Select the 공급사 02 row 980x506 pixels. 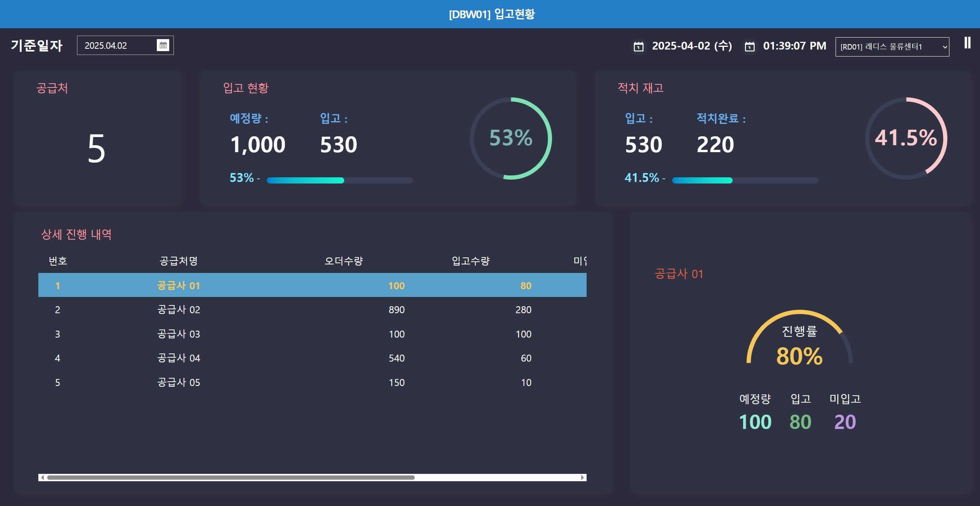pyautogui.click(x=312, y=309)
